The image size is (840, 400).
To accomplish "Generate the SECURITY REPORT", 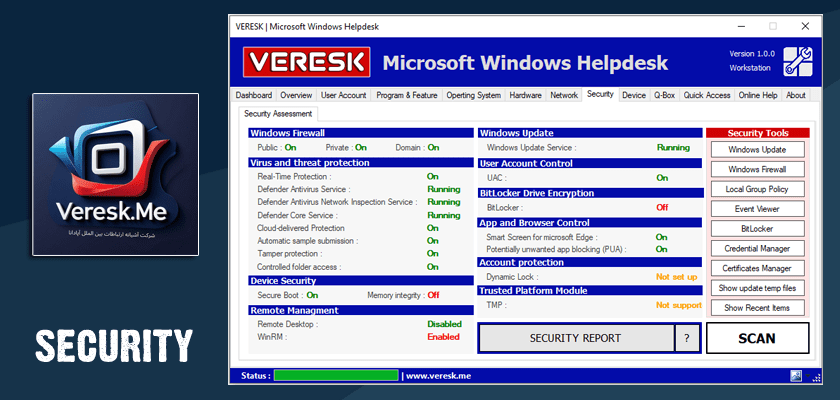I will (x=575, y=338).
